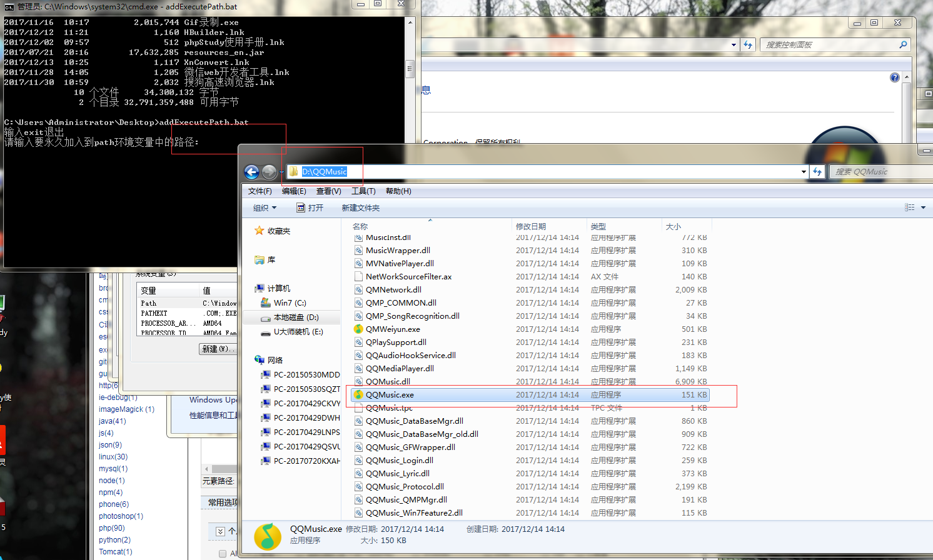Select Libraries in the navigation pane
This screenshot has width=933, height=560.
[271, 259]
